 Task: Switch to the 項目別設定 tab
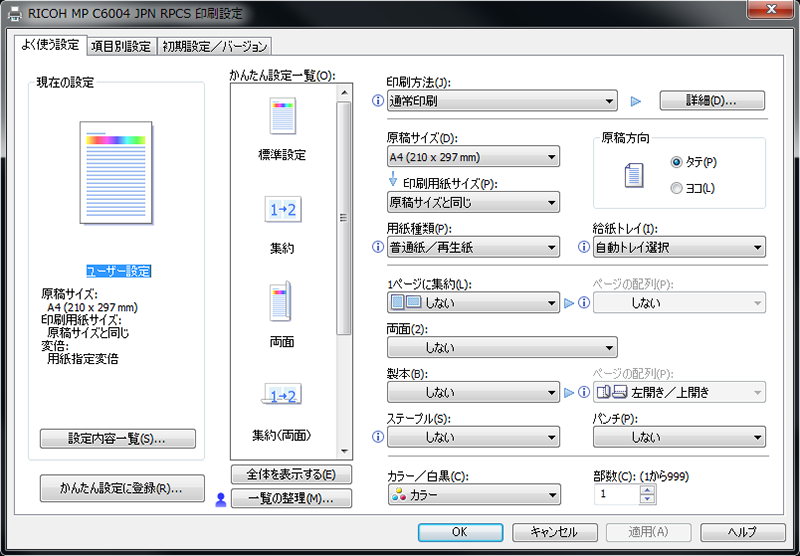120,46
